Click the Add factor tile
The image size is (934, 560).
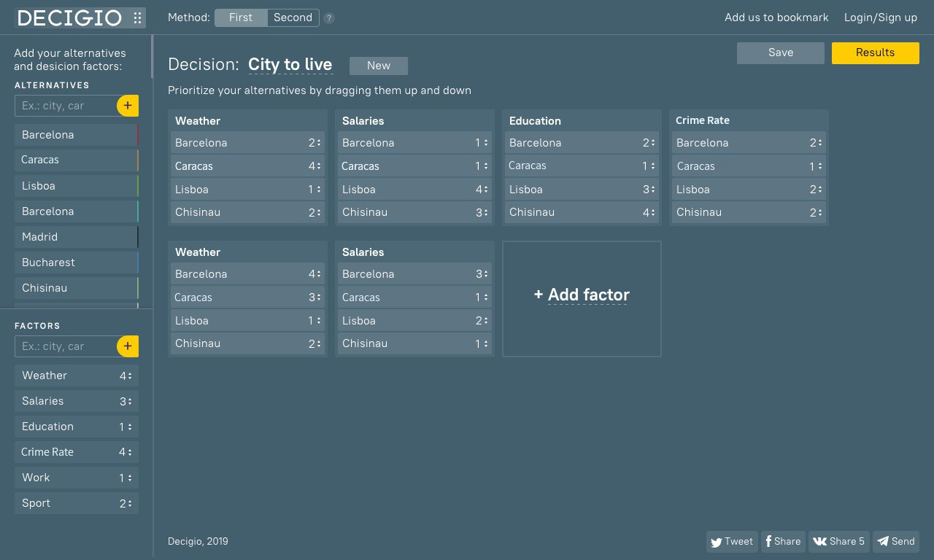click(582, 295)
